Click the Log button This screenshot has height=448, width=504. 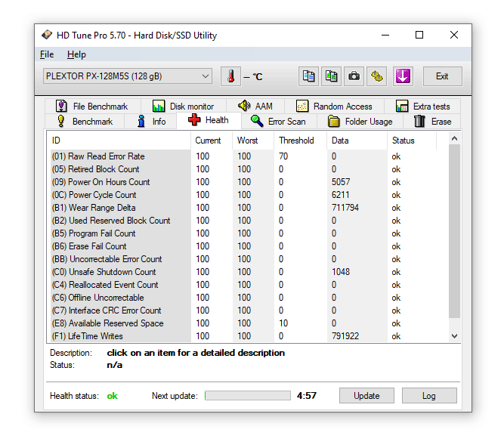[x=429, y=396]
